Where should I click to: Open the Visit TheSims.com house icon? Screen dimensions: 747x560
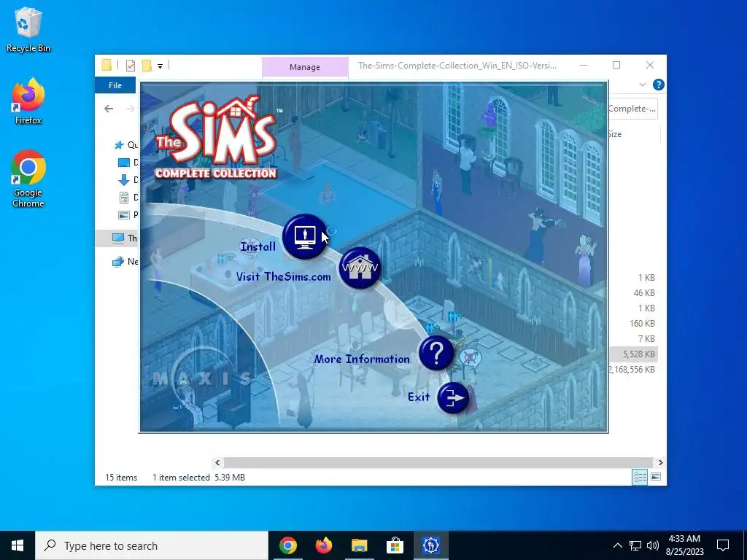360,268
